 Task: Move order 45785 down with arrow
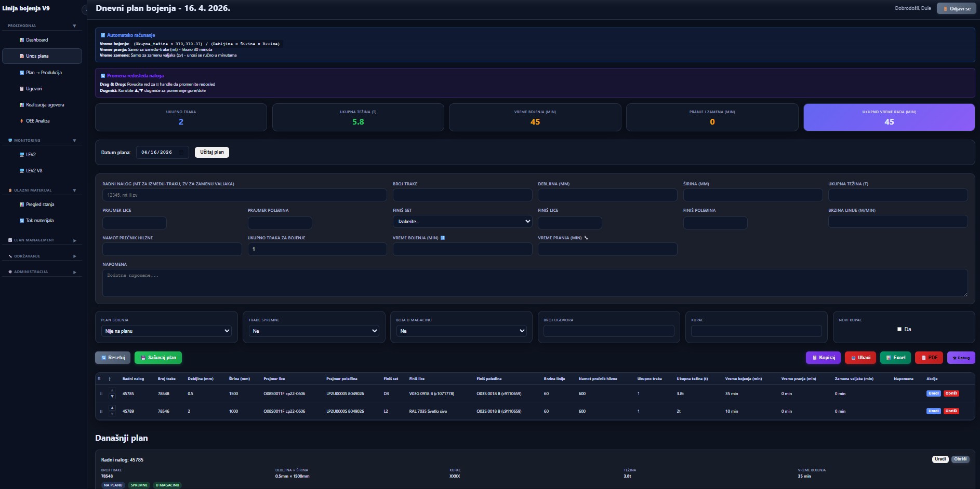112,397
